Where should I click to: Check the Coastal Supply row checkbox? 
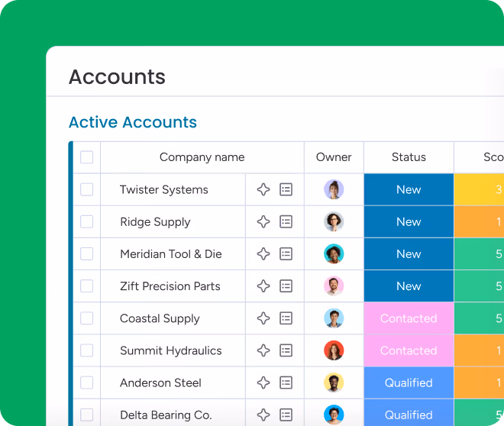coord(87,318)
